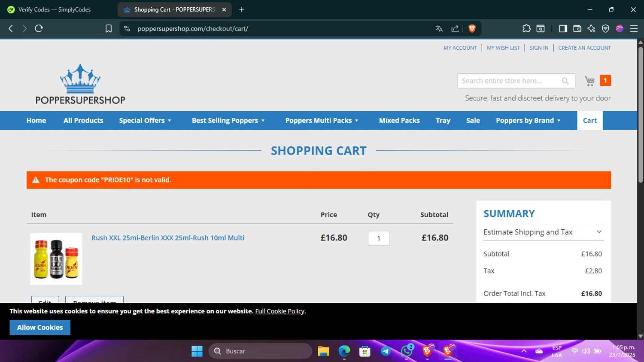The height and width of the screenshot is (362, 644).
Task: Expand Best Selling Poppers menu
Action: coord(228,120)
